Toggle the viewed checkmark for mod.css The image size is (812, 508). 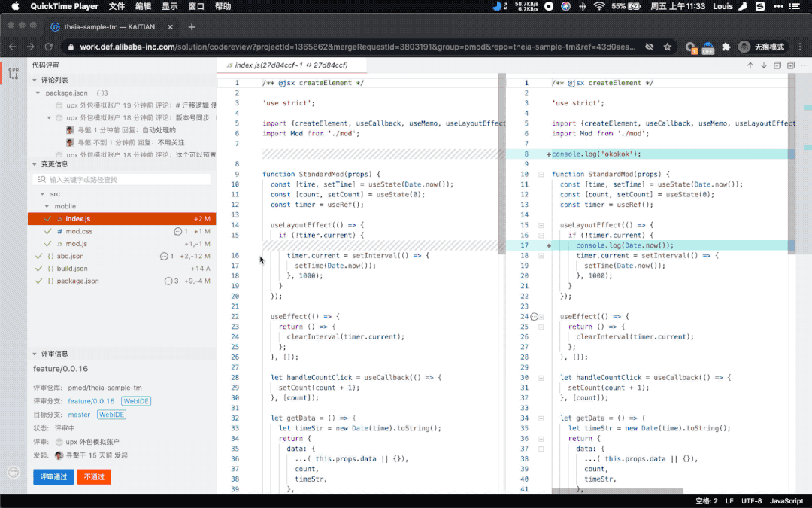47,232
